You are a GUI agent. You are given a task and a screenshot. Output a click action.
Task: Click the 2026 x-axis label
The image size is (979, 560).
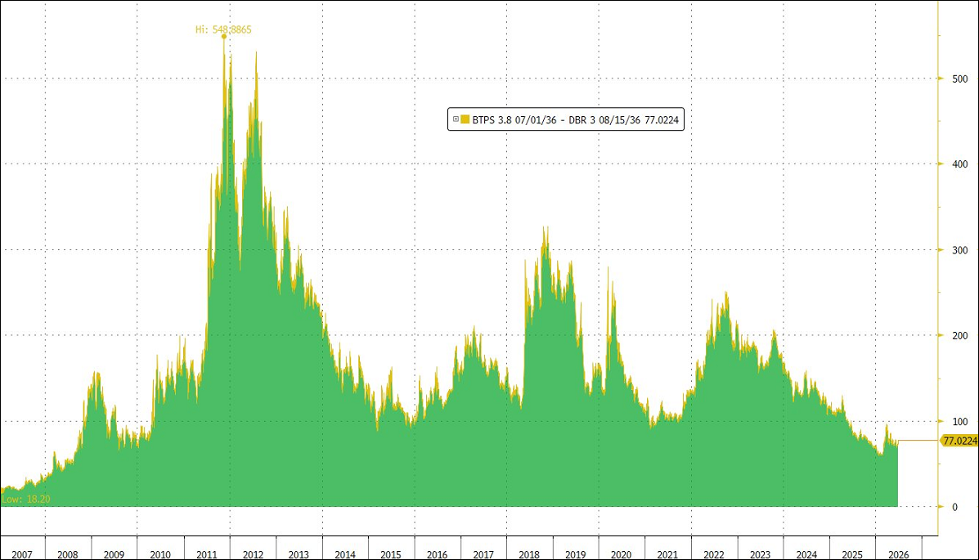(x=899, y=554)
